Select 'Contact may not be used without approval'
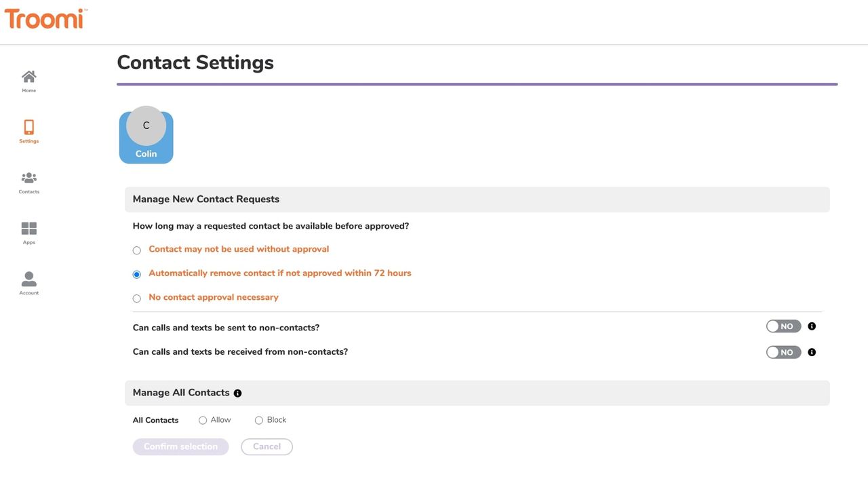This screenshot has width=868, height=500. pos(137,250)
